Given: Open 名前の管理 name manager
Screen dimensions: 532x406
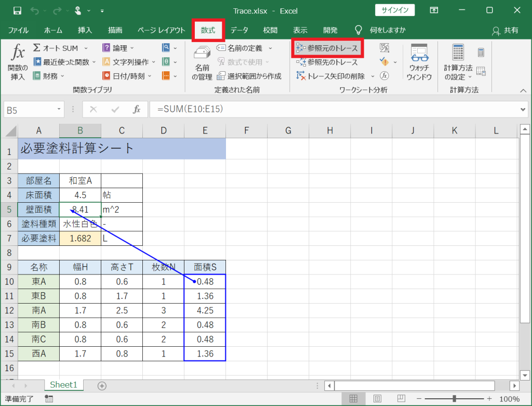Looking at the screenshot, I should tap(202, 63).
